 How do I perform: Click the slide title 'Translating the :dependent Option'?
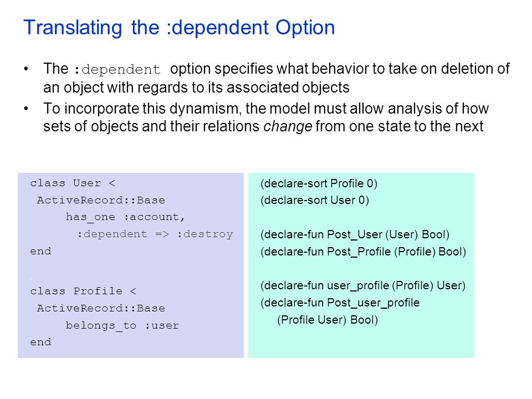[179, 28]
